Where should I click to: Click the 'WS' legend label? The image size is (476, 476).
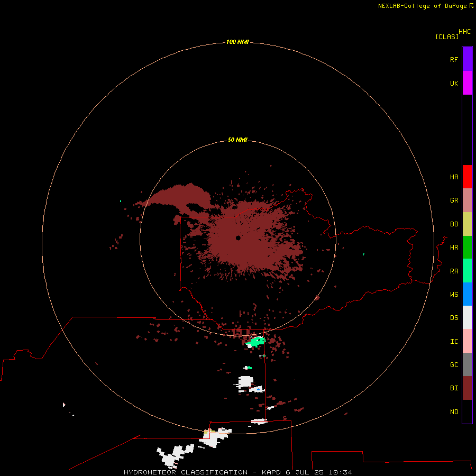(454, 294)
